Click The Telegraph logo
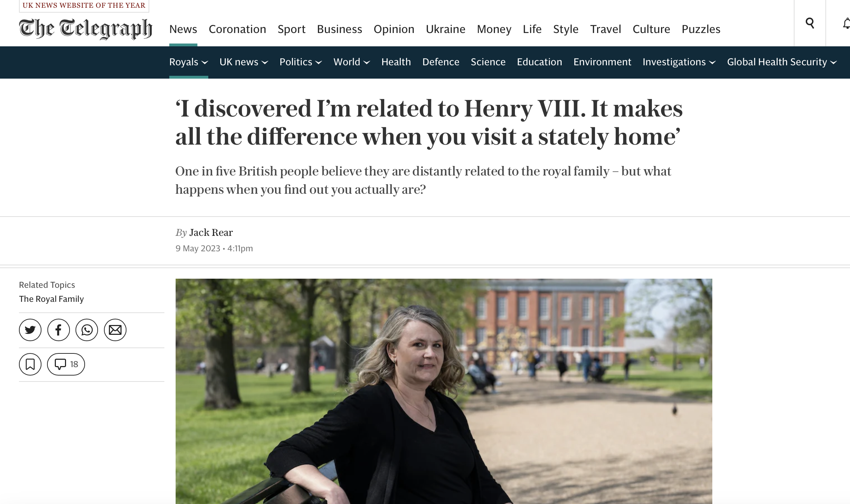 point(85,29)
